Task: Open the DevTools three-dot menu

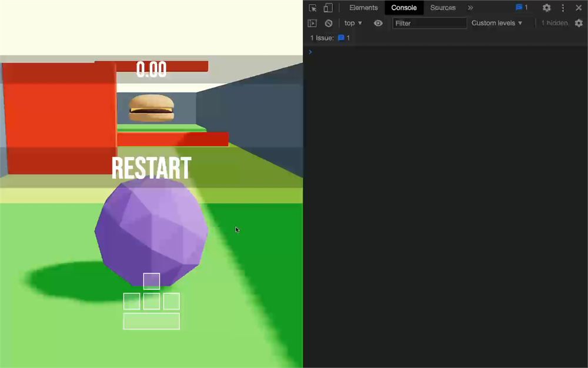Action: coord(563,8)
